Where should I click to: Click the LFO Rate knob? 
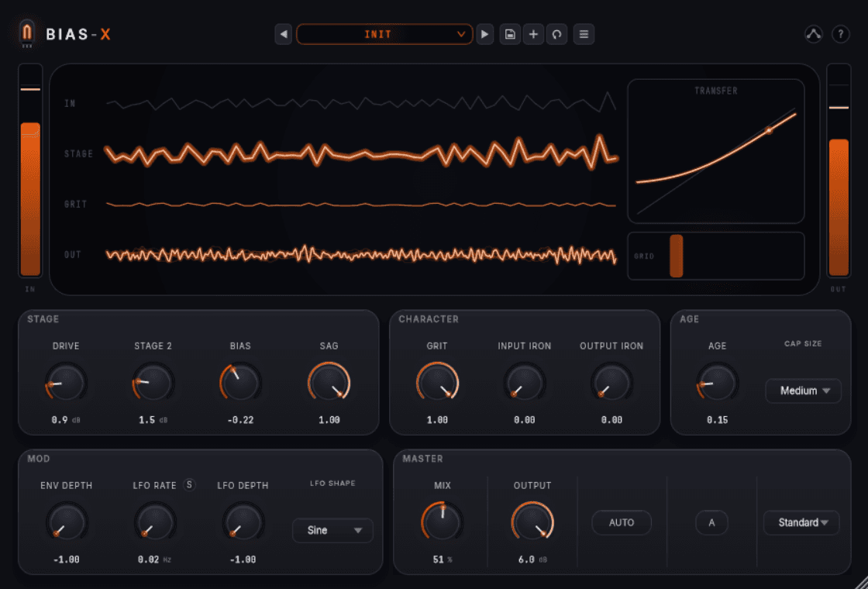point(154,522)
